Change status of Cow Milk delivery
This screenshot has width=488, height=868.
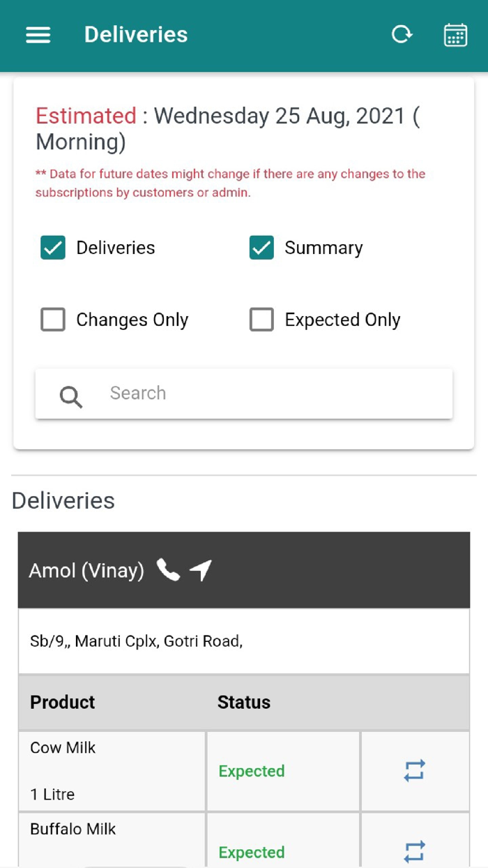tap(414, 770)
